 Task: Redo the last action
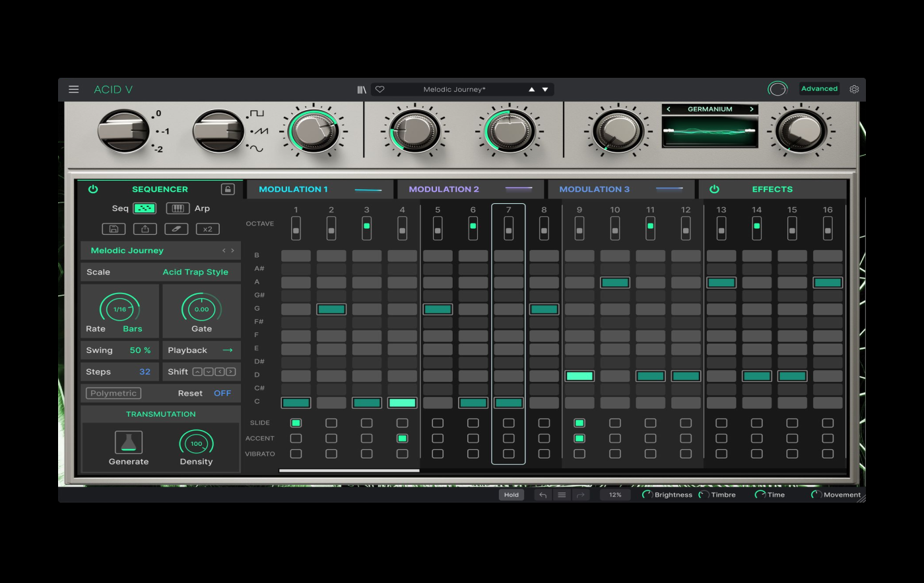coord(581,495)
